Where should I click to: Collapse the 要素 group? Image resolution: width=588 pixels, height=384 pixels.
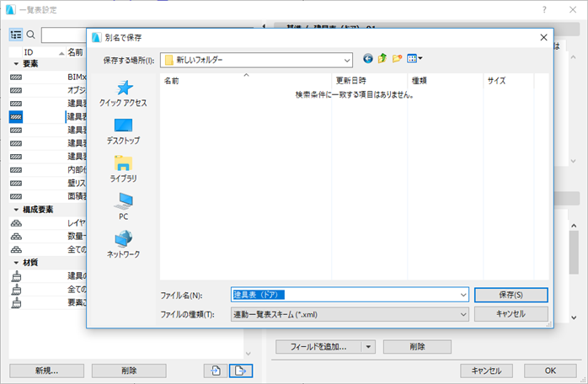pos(16,64)
